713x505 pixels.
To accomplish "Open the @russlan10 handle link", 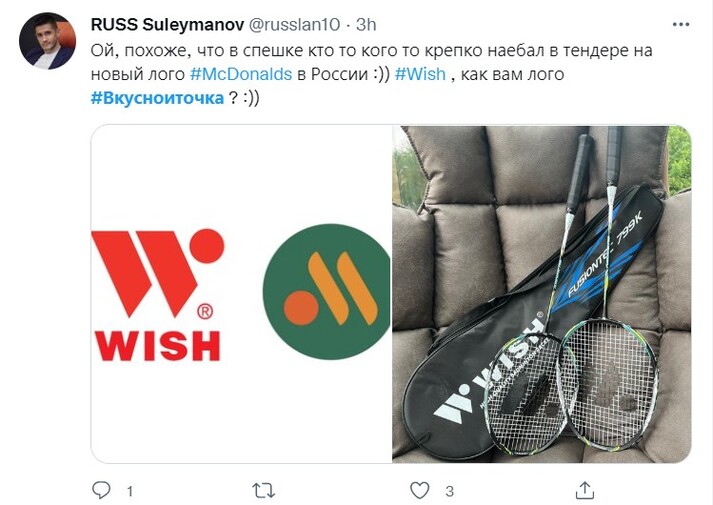I will pos(294,25).
